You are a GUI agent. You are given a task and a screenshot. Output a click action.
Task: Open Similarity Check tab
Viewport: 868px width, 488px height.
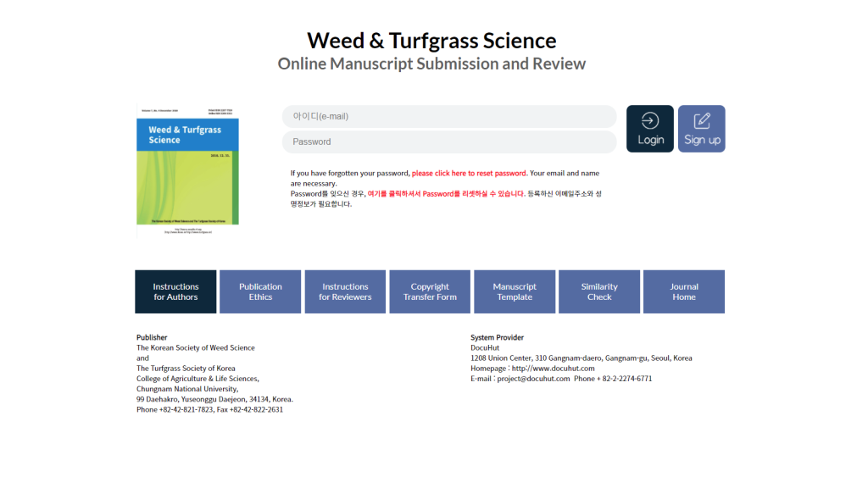(599, 291)
